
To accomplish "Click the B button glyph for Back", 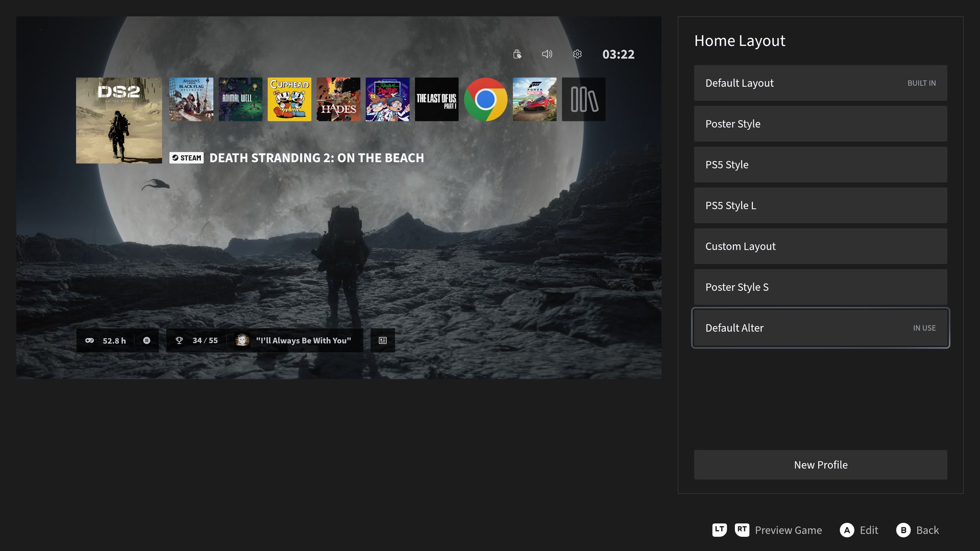I will pos(903,530).
